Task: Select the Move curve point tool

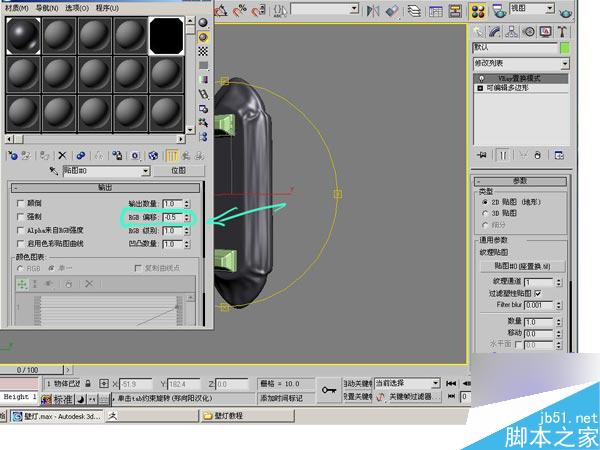Action: click(x=22, y=284)
